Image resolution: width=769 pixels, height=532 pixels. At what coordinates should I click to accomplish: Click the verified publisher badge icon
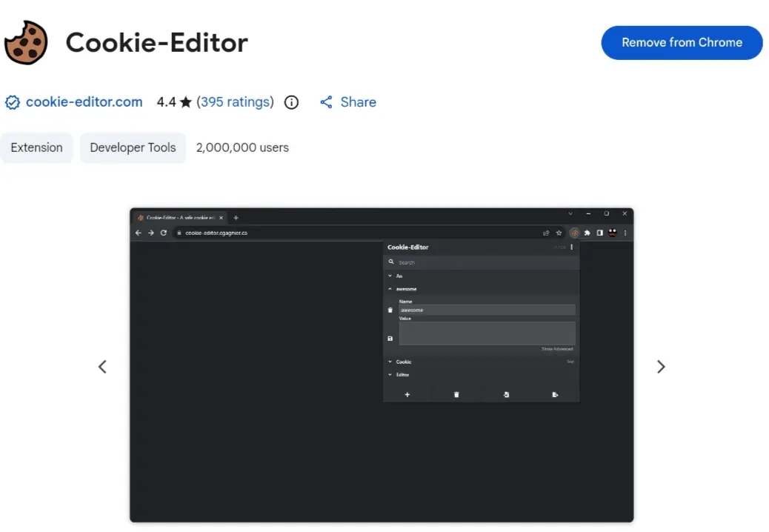point(13,102)
